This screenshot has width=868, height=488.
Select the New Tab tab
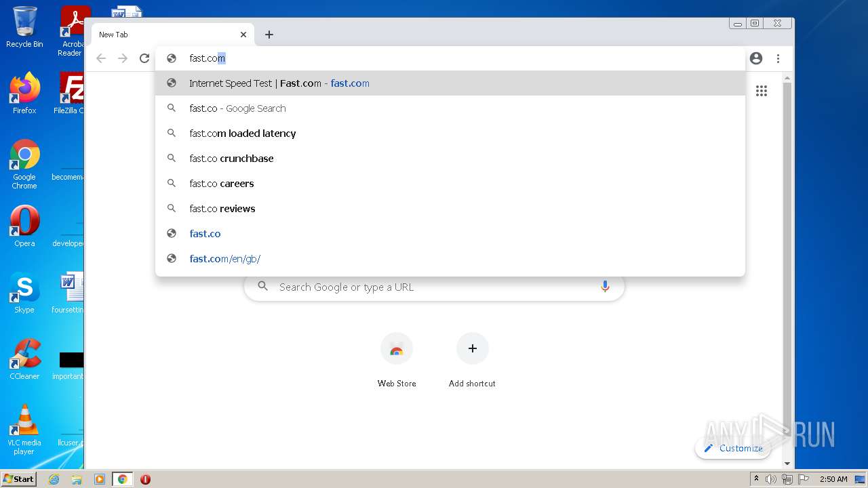172,35
